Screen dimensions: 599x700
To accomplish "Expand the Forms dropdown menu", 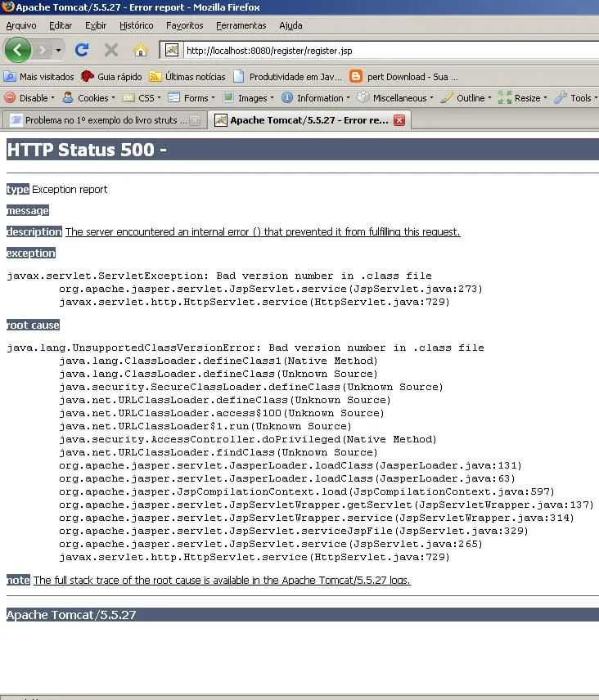I will coord(213,97).
